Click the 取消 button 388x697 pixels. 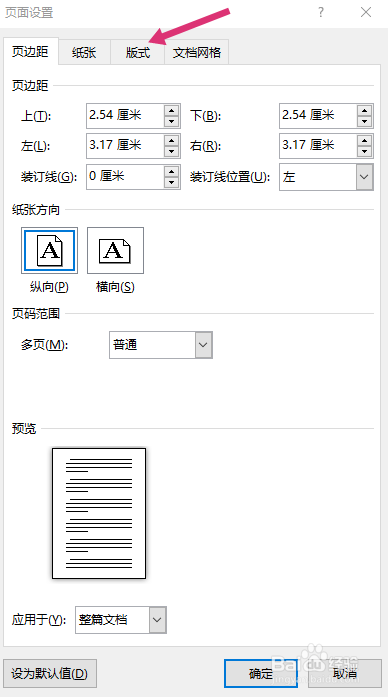coord(345,673)
